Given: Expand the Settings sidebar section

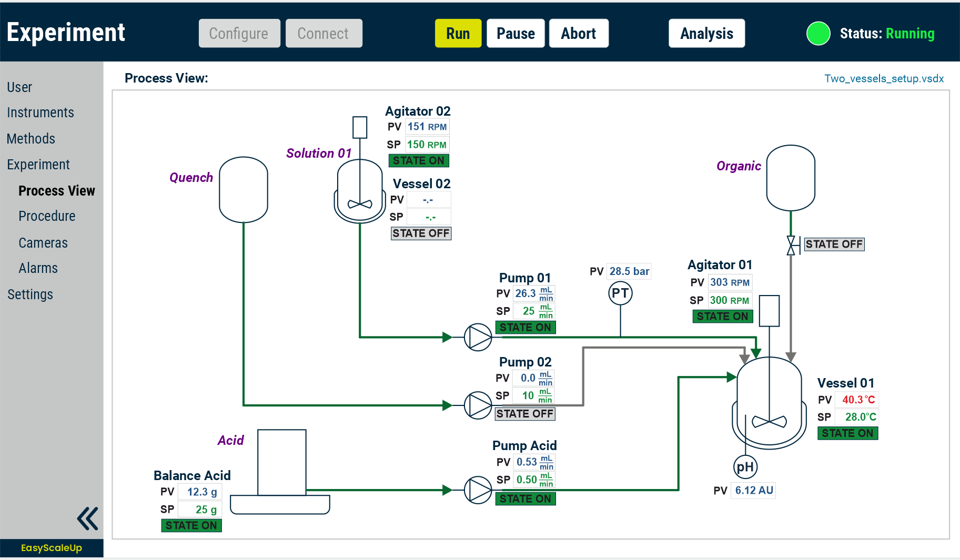Looking at the screenshot, I should pyautogui.click(x=30, y=294).
